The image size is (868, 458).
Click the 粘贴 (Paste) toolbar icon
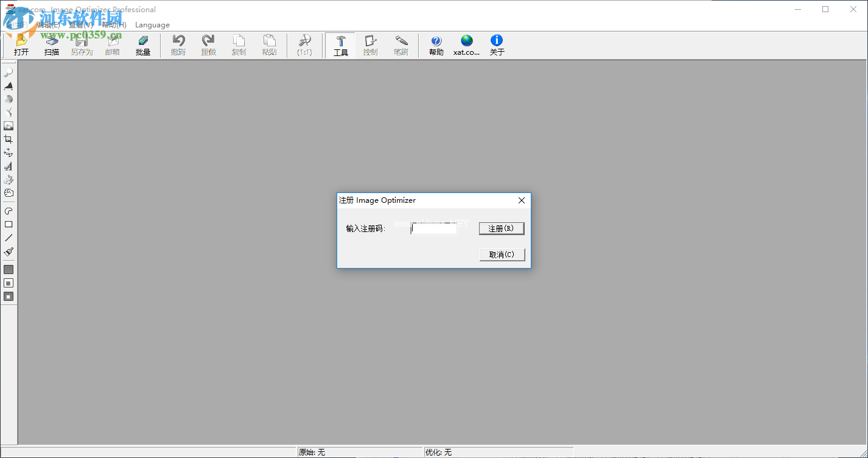(270, 45)
